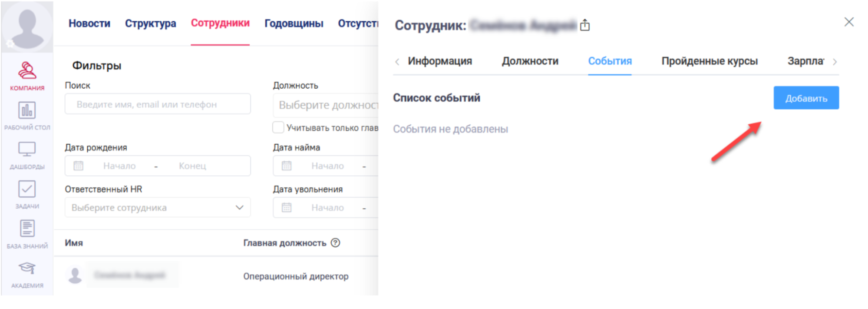This screenshot has height=309, width=868.
Task: Click Конец in Дата рождения range
Action: [x=192, y=166]
